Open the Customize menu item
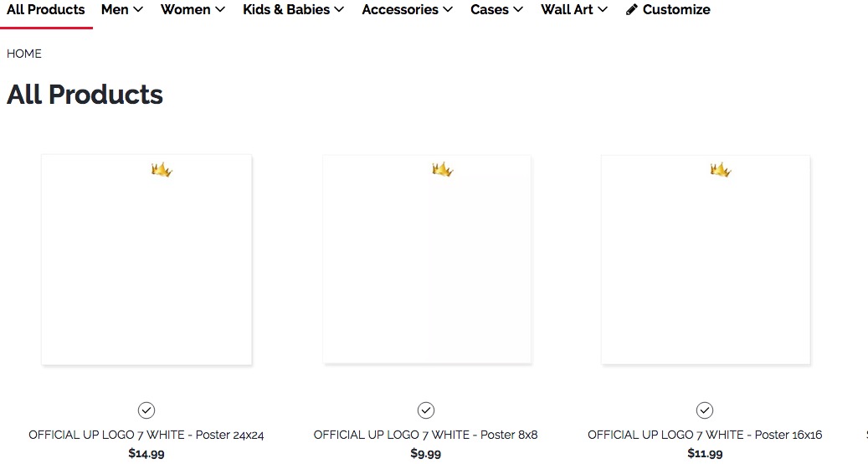Image resolution: width=868 pixels, height=464 pixels. pos(676,10)
